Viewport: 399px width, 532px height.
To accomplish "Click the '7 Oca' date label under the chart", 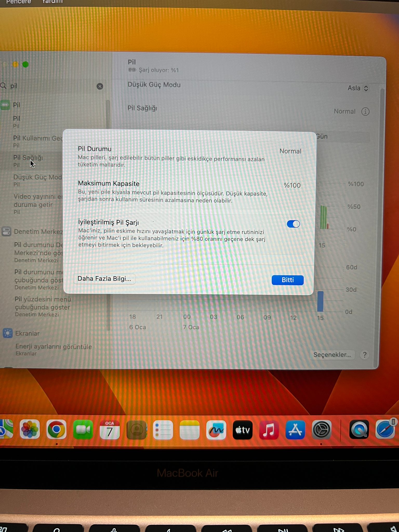I will [x=191, y=327].
